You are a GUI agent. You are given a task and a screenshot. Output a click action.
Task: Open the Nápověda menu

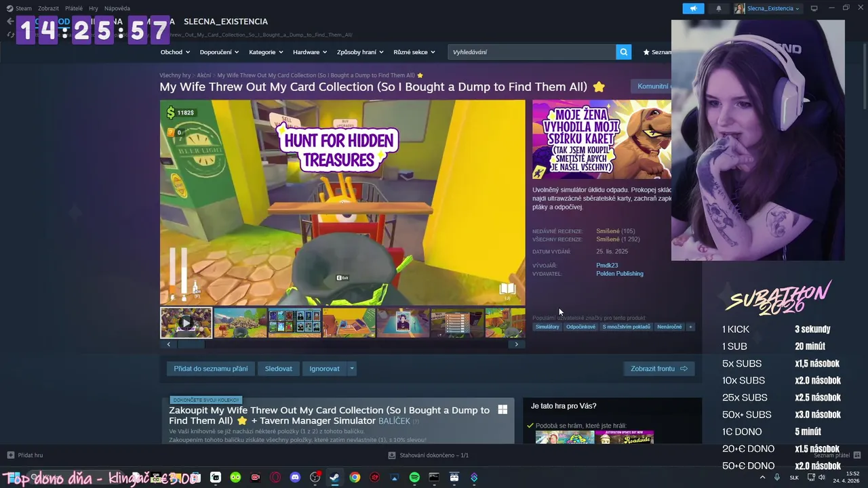(x=117, y=8)
